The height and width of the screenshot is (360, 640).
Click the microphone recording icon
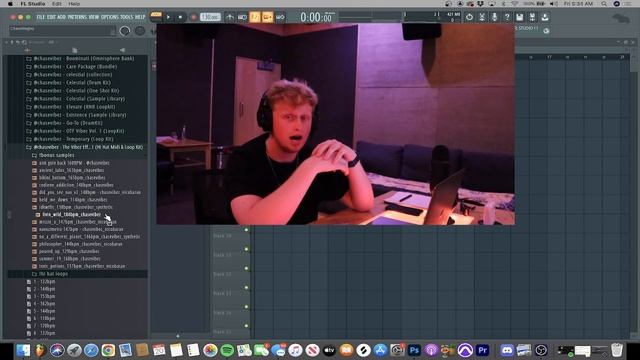[494, 17]
